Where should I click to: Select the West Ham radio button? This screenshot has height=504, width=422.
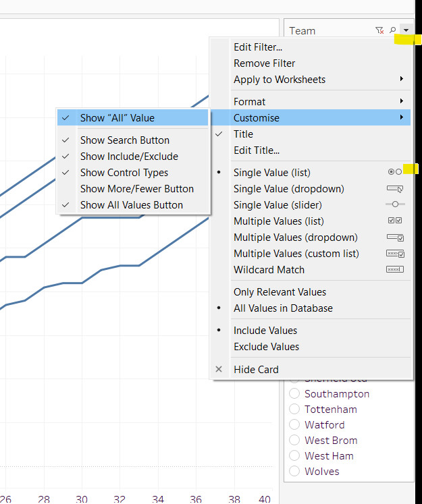click(294, 455)
